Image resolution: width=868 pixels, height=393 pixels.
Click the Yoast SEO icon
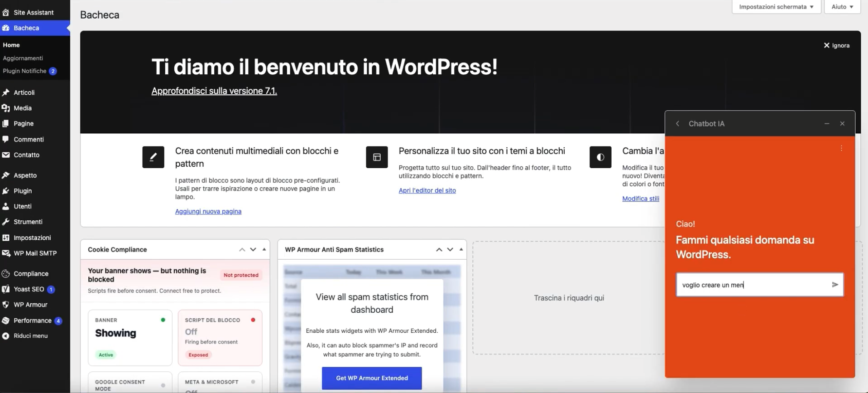[x=6, y=289]
